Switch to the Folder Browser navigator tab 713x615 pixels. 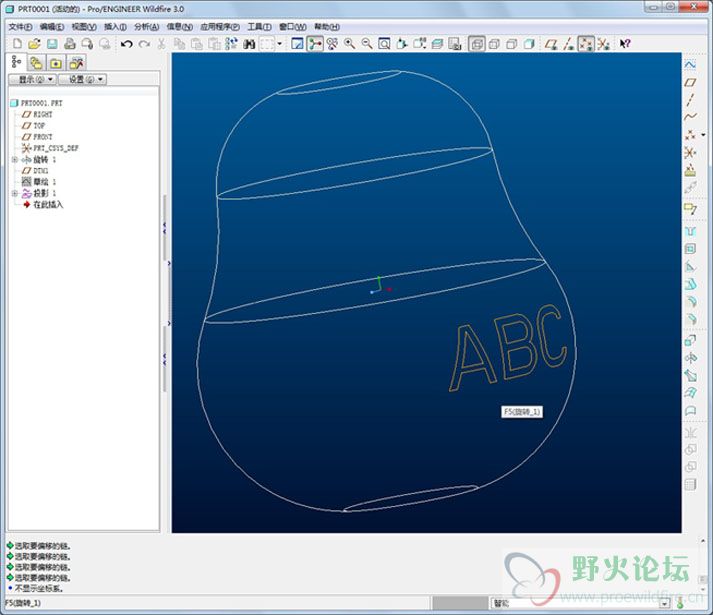[x=36, y=63]
